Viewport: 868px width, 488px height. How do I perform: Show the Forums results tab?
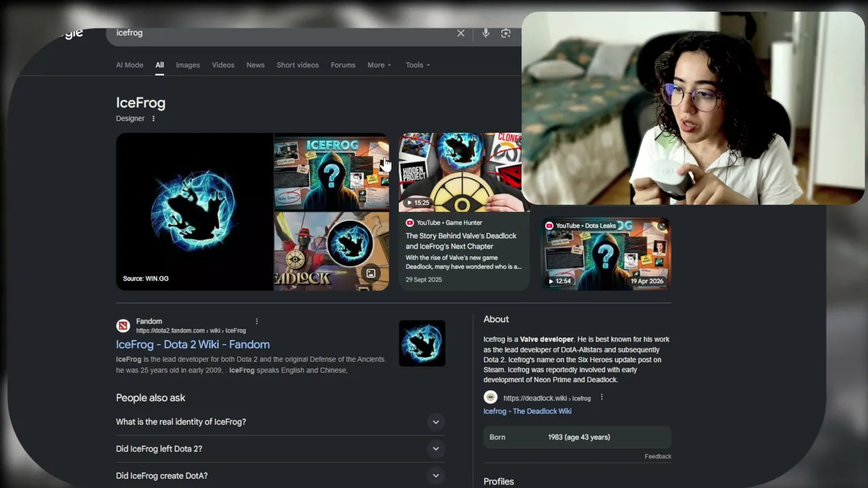pos(343,65)
